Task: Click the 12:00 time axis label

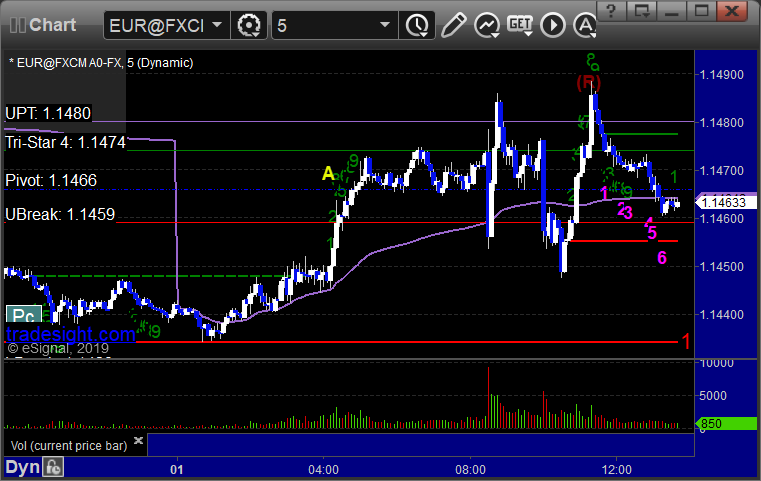Action: (x=616, y=469)
